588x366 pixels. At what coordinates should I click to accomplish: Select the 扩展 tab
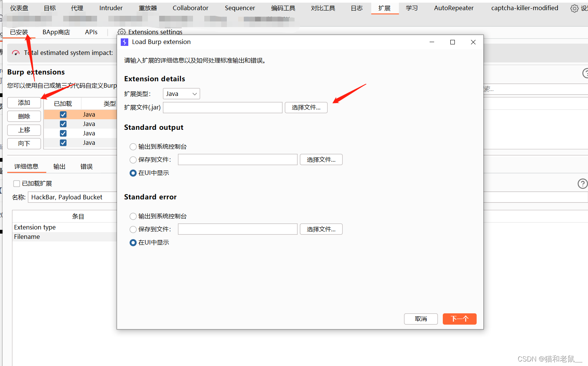pos(384,8)
